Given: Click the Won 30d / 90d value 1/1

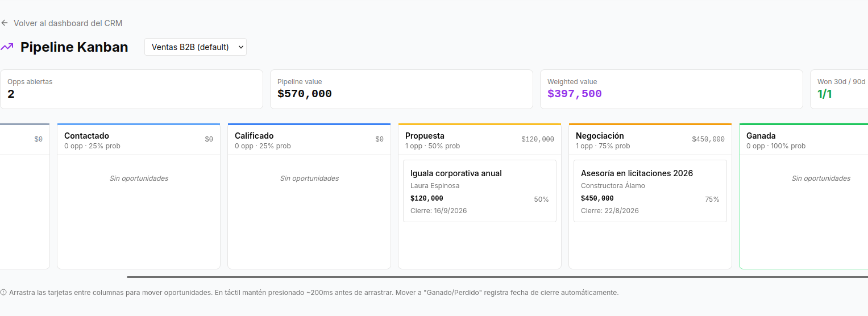Looking at the screenshot, I should [x=825, y=94].
